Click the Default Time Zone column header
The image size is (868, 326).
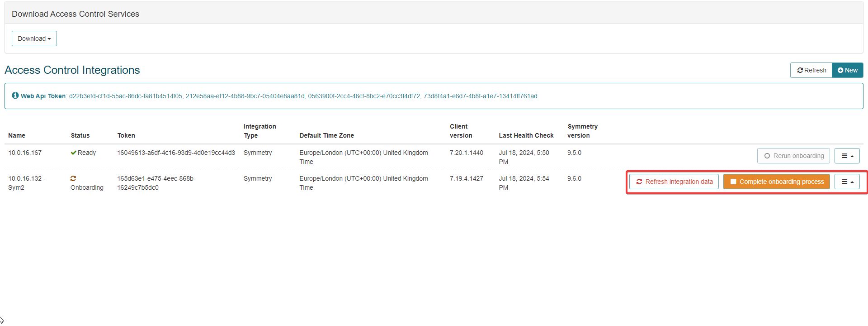(x=326, y=135)
